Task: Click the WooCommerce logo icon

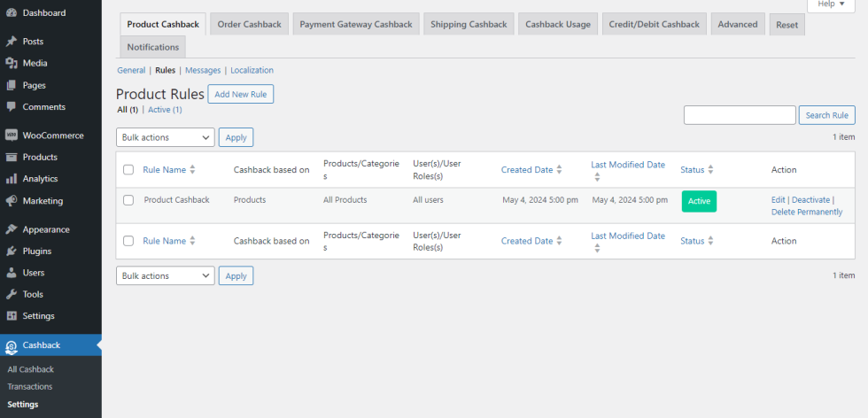Action: point(12,135)
